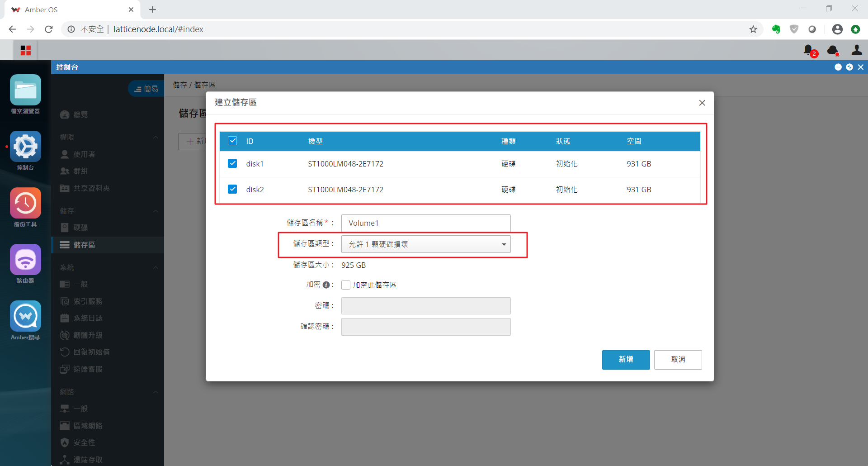Sort by the 狀態 column header
This screenshot has width=868, height=466.
(563, 141)
